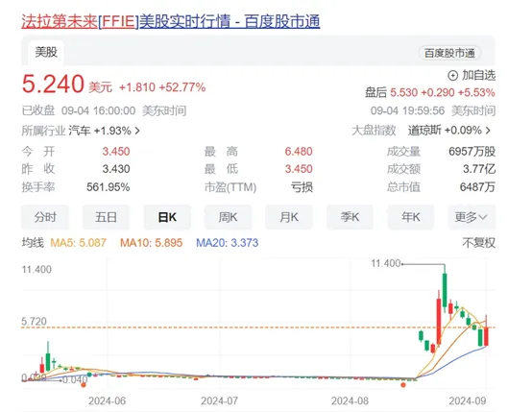Image resolution: width=532 pixels, height=412 pixels.
Task: Switch to the 分时 chart tab
Action: [45, 217]
